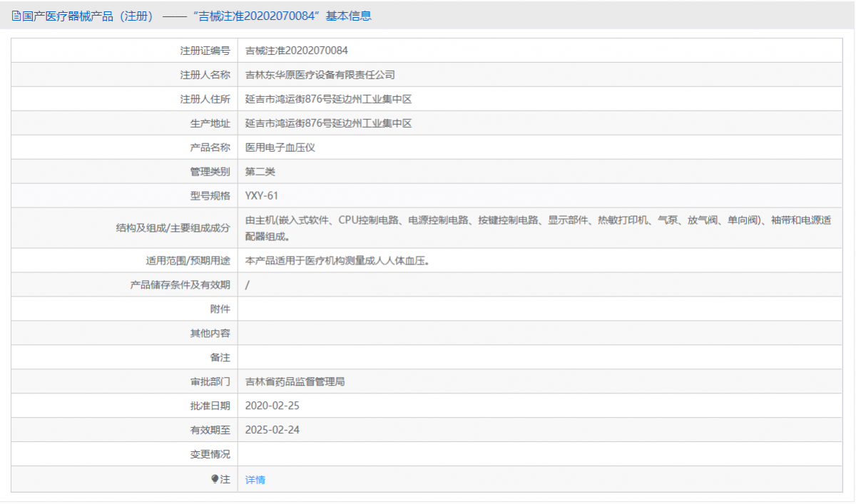Click the lightbulb icon beside 注

pos(215,479)
